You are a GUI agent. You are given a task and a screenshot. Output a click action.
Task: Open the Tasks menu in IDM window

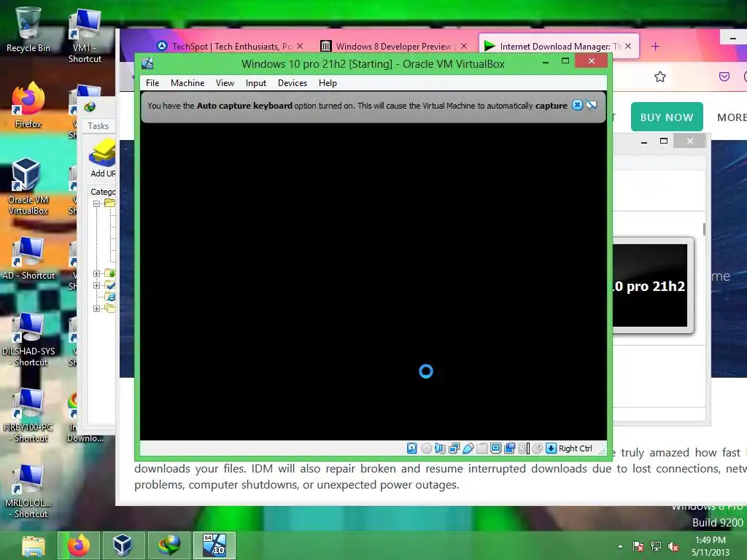click(x=98, y=125)
